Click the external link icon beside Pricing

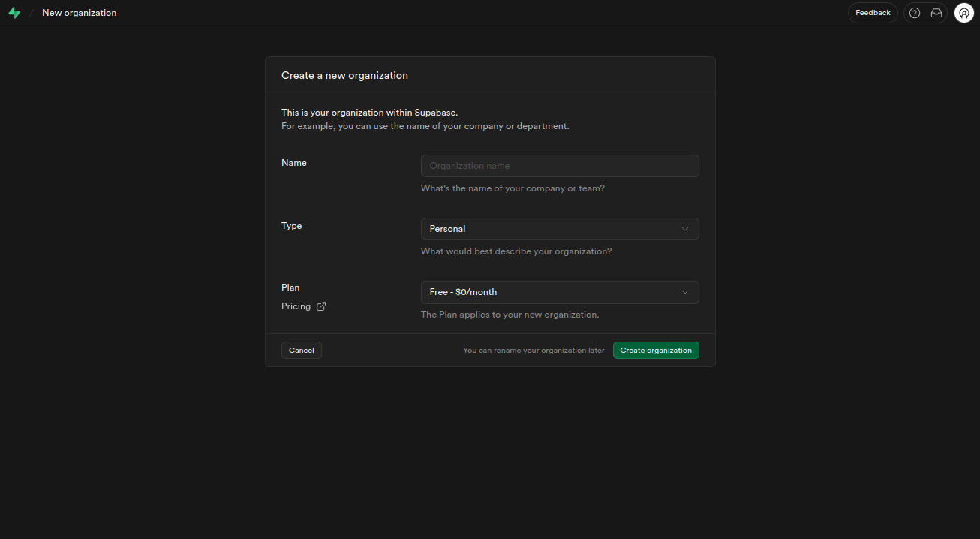click(x=321, y=306)
